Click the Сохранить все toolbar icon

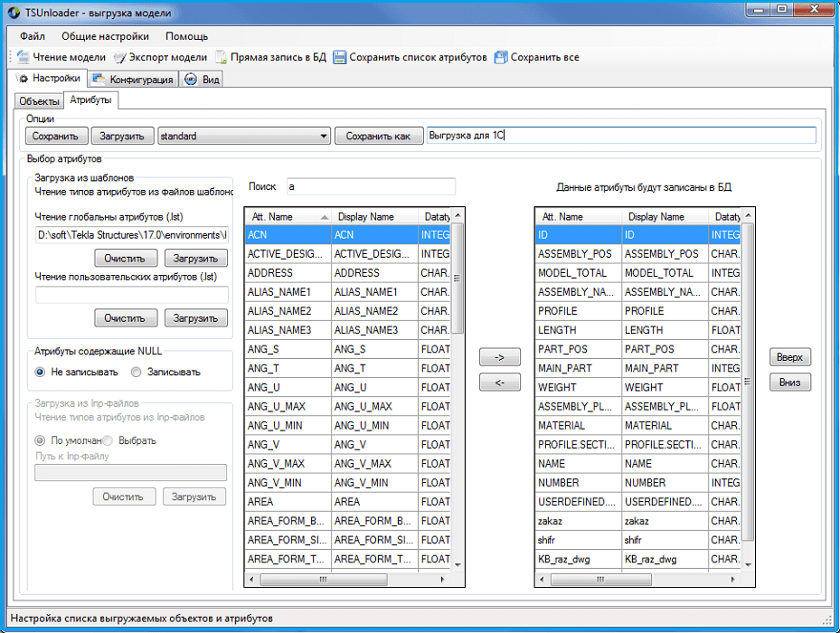coord(501,57)
